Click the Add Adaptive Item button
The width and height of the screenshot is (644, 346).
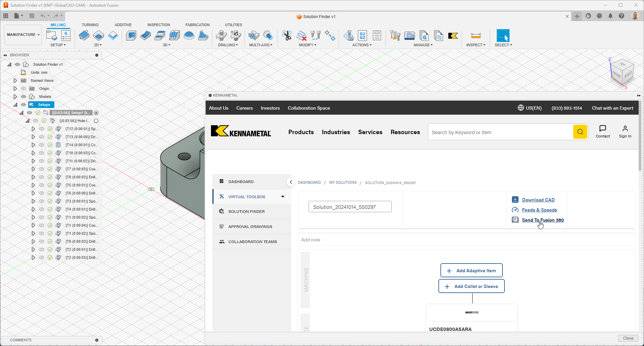471,271
